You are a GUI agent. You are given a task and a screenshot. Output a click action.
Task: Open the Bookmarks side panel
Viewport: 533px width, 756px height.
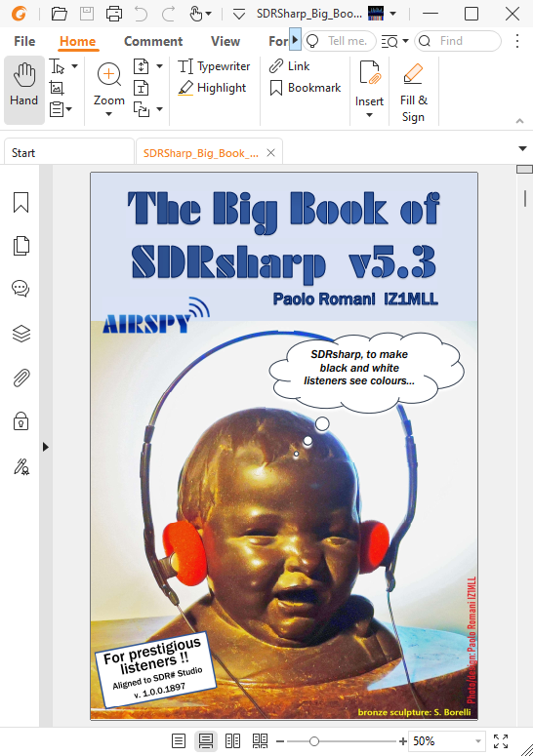[20, 202]
